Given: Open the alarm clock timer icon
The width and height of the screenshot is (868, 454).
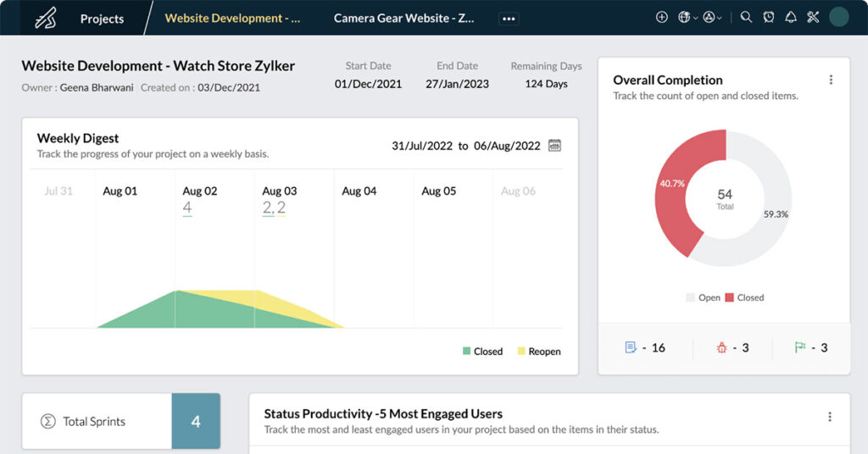Looking at the screenshot, I should click(768, 18).
